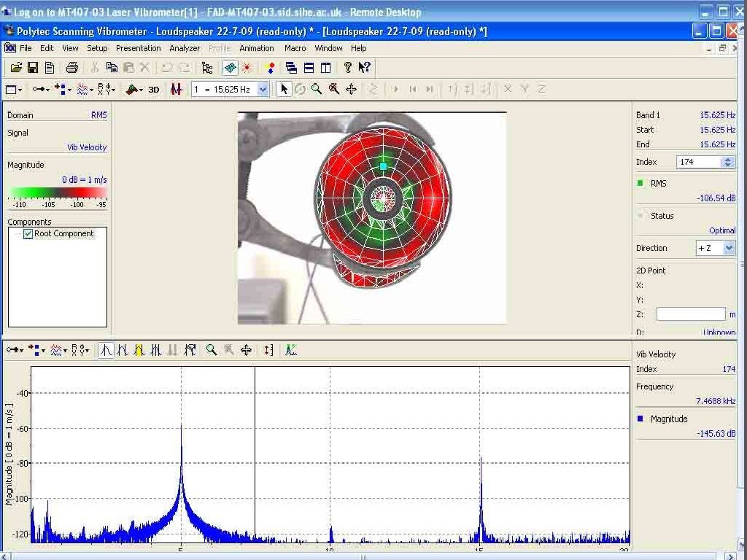Open the Analyzer menu

pyautogui.click(x=185, y=48)
